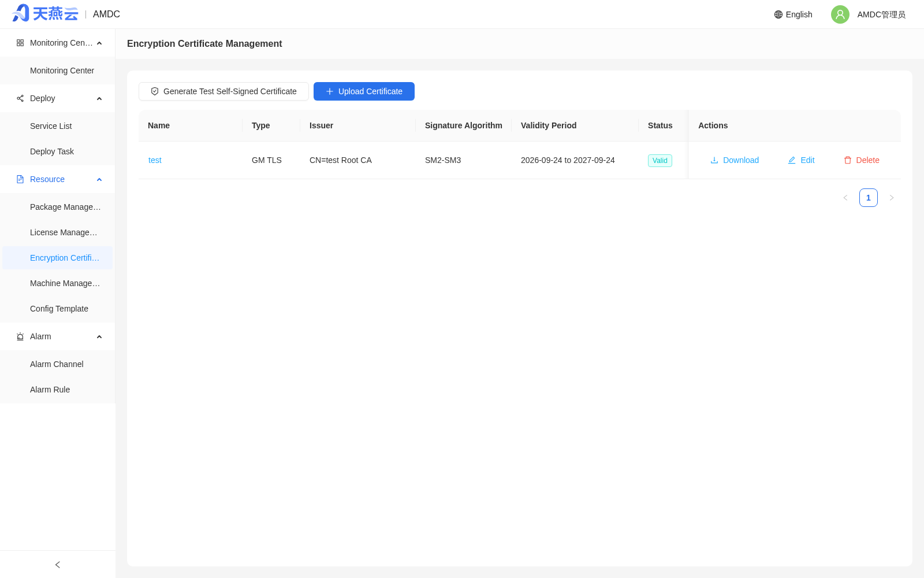The width and height of the screenshot is (924, 578).
Task: Open Machine Management in sidebar
Action: coord(58,283)
